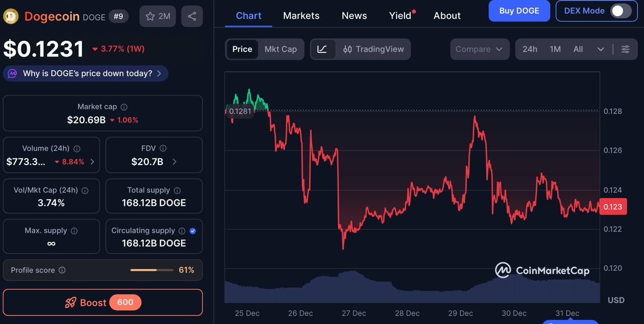
Task: Expand the time range chevron after All
Action: 601,49
